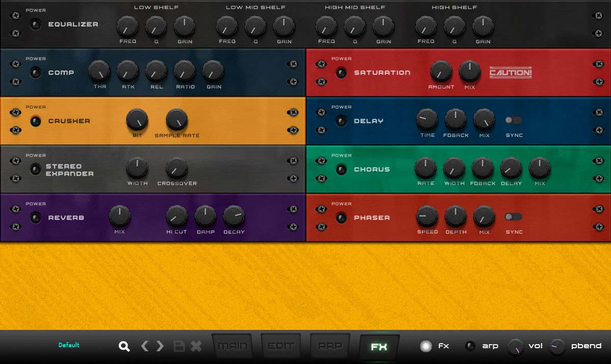Remove the Stereo Expander module with its X button
The image size is (611, 364).
[x=294, y=160]
